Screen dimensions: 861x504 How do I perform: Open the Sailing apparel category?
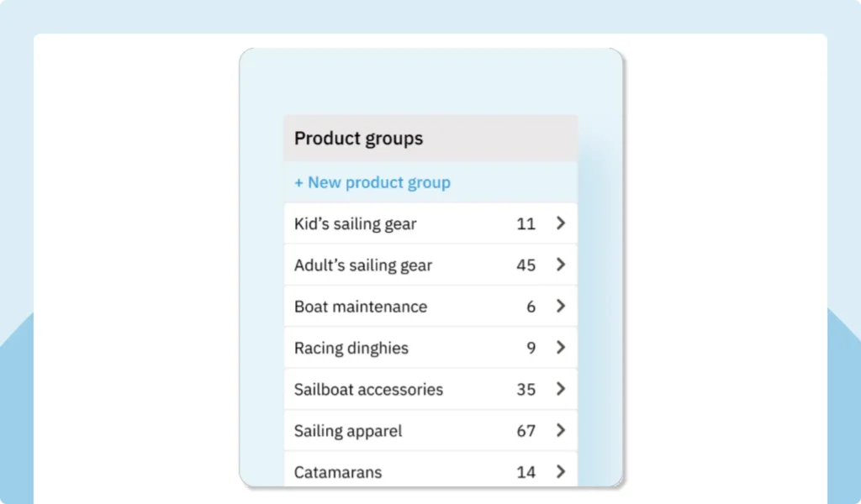point(348,430)
